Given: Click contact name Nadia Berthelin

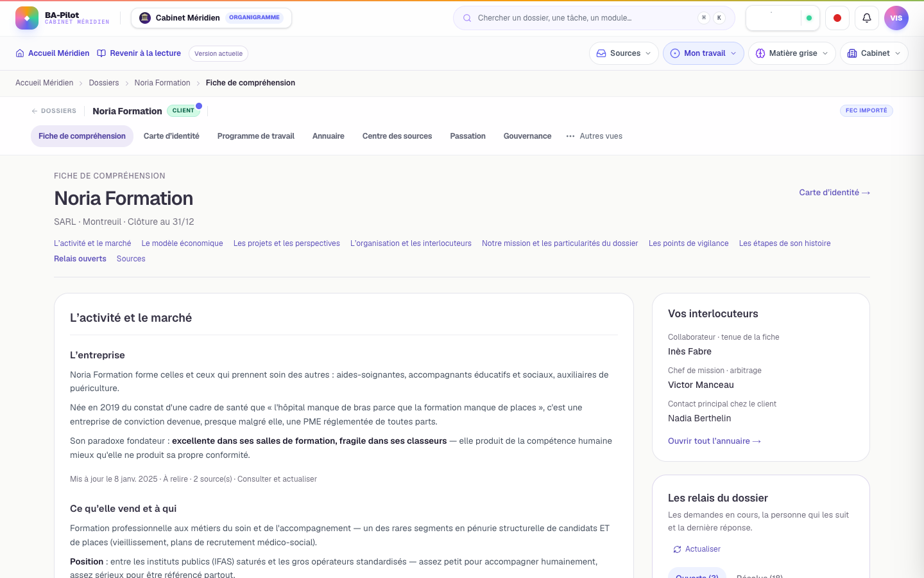Looking at the screenshot, I should click(699, 418).
